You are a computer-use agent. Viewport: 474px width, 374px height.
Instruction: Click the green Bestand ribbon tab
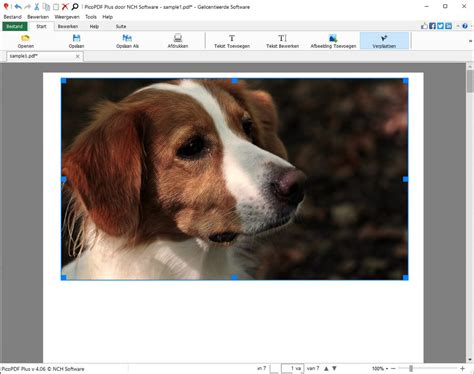coord(15,26)
